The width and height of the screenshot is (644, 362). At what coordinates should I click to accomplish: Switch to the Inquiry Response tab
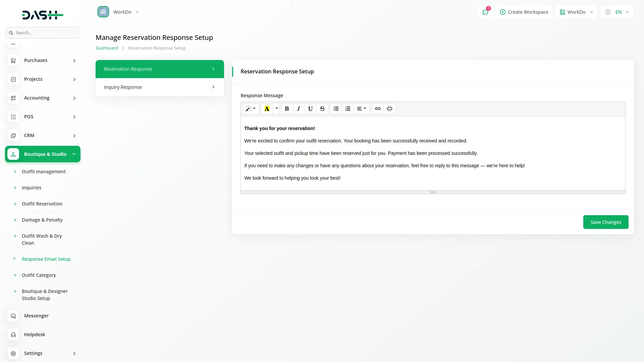pyautogui.click(x=160, y=87)
